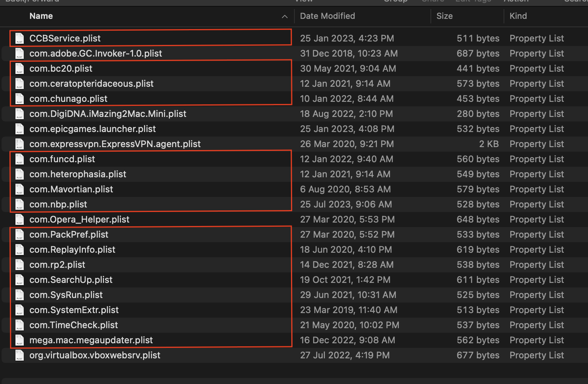Screen dimensions: 588x384
Task: Select the icon of com.adobe.GC.Invoker-1.0.plist
Action: click(20, 53)
